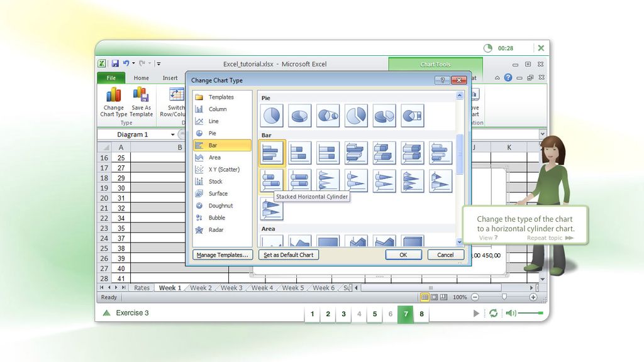Click the Undo arrow icon
This screenshot has height=362, width=644.
(126, 63)
